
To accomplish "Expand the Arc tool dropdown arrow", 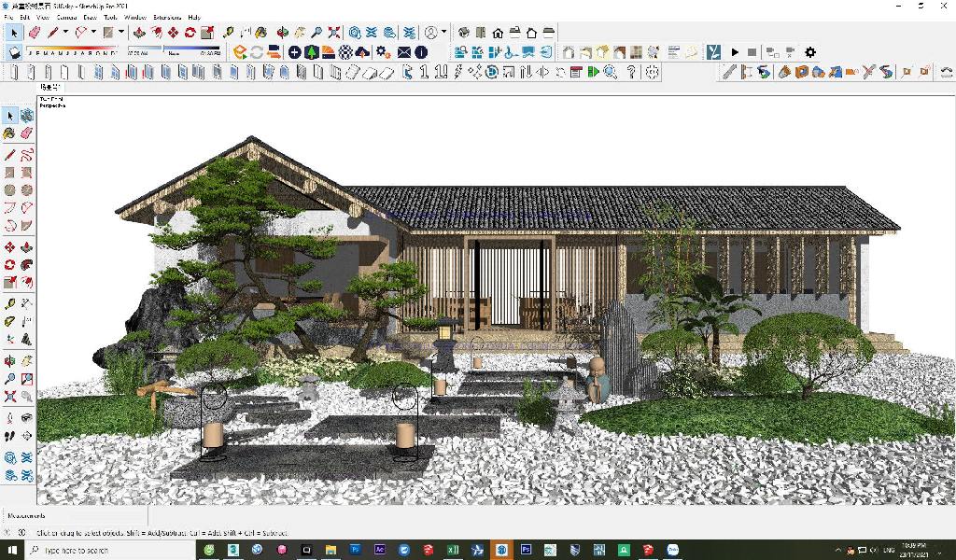I will (94, 33).
